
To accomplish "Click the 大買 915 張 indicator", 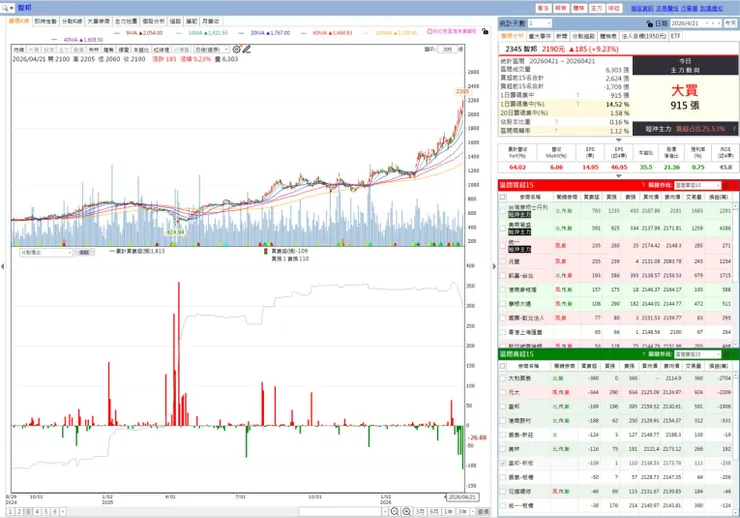I will [x=684, y=97].
